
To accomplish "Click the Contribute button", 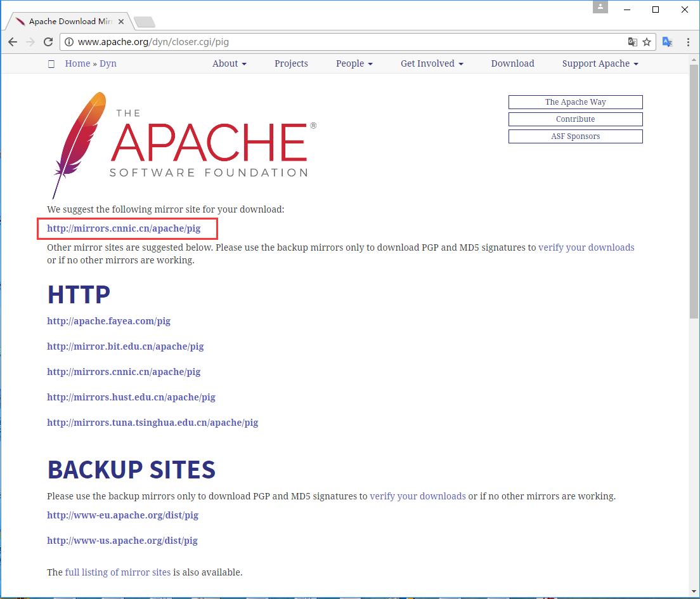I will pos(575,119).
